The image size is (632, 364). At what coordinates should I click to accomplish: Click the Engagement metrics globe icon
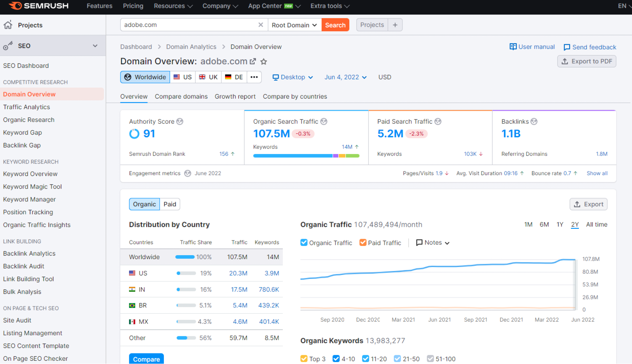coord(188,173)
